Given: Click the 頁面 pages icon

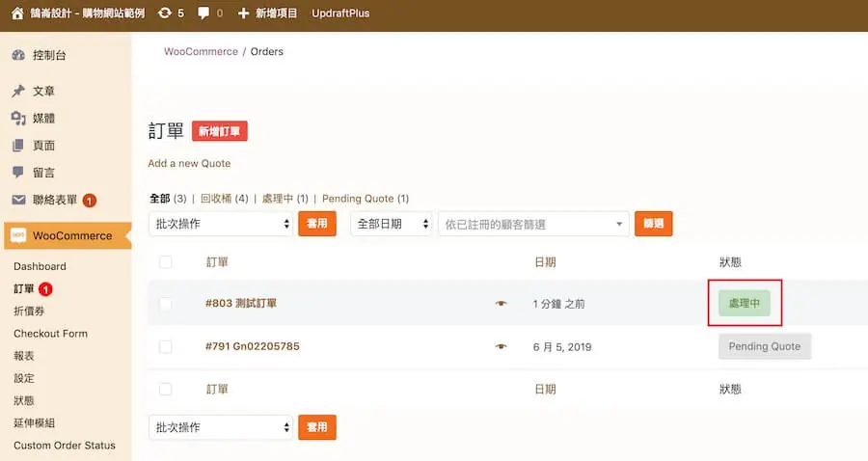Looking at the screenshot, I should 18,145.
